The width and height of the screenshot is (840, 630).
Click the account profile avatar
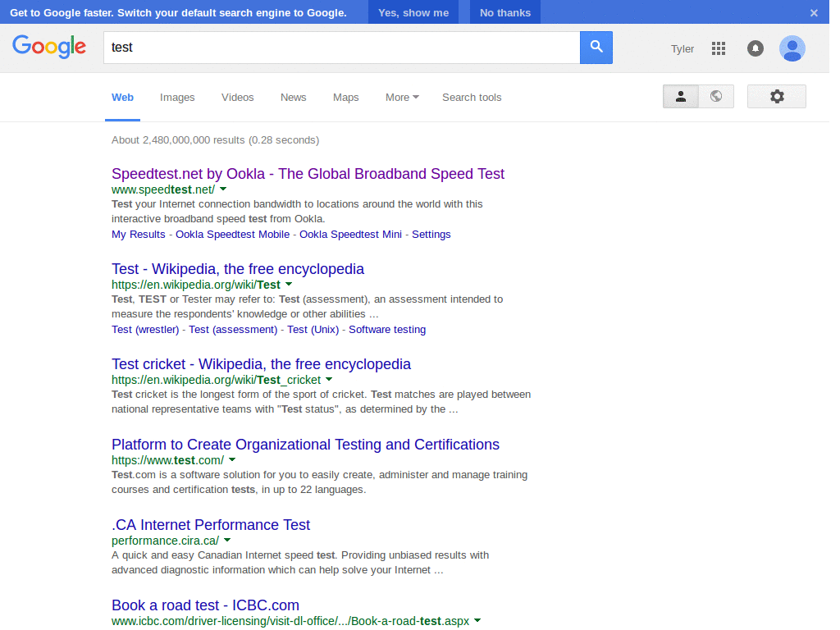[x=792, y=48]
